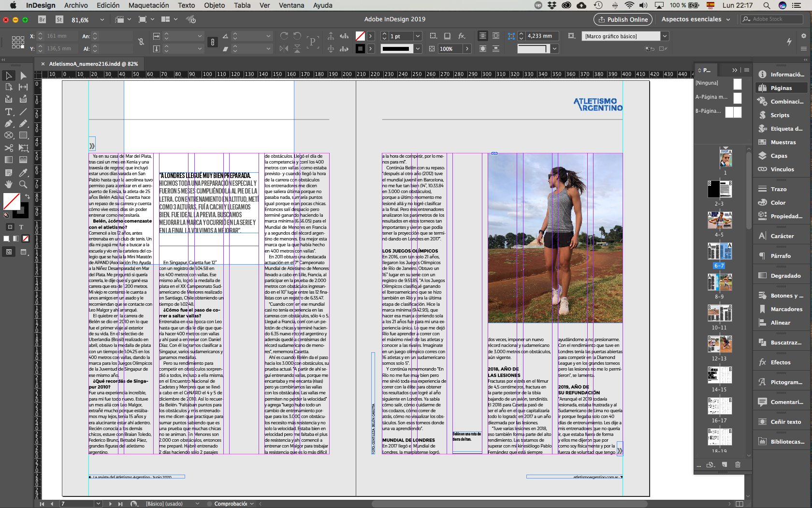This screenshot has height=508, width=812.
Task: Enable the Apply None color button
Action: (26, 239)
